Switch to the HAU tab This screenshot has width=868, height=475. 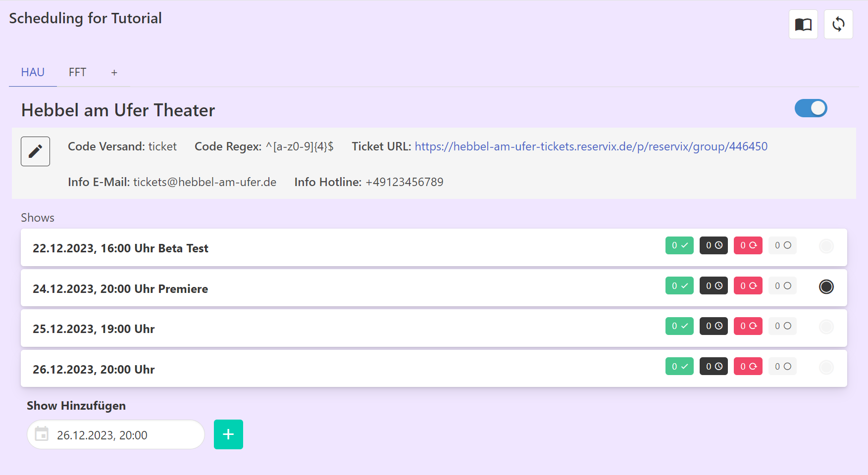(33, 73)
